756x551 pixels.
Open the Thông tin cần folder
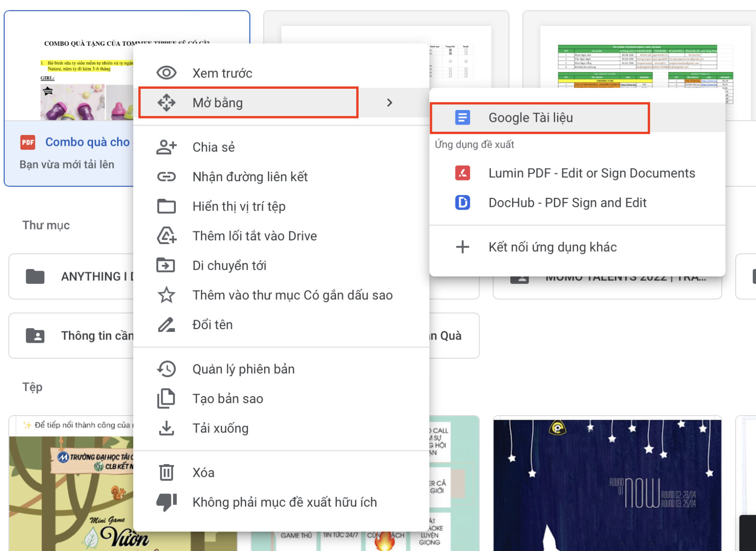point(71,336)
